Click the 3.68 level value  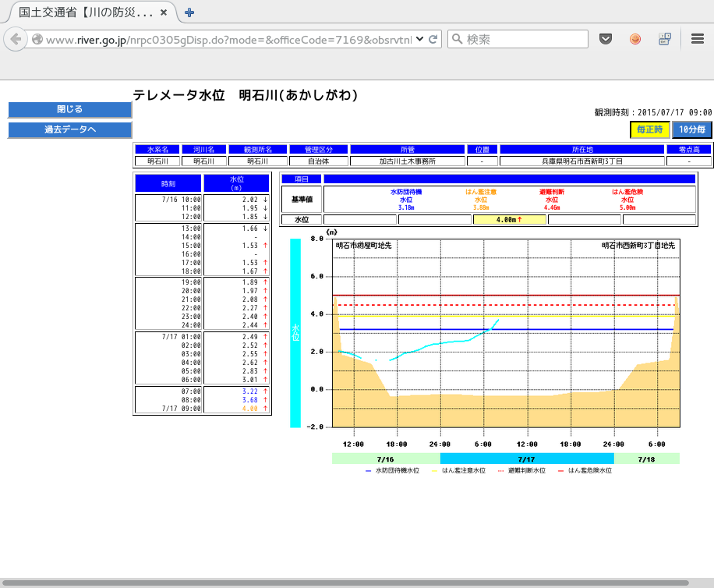250,400
